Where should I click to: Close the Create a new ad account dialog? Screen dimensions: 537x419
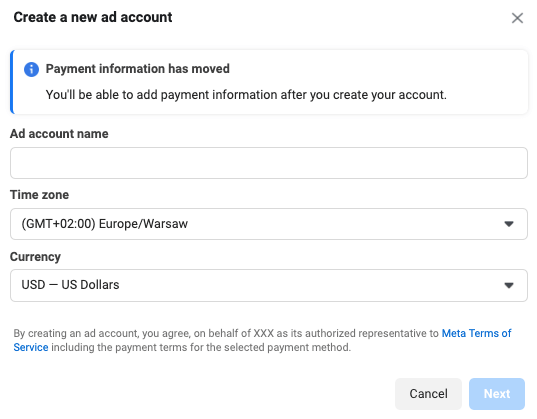tap(517, 18)
